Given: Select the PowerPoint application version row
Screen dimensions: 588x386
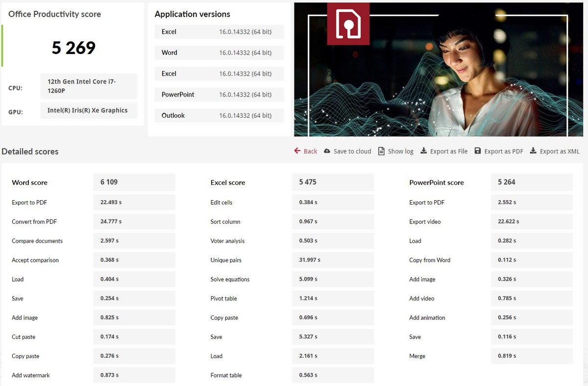Looking at the screenshot, I should (x=216, y=95).
